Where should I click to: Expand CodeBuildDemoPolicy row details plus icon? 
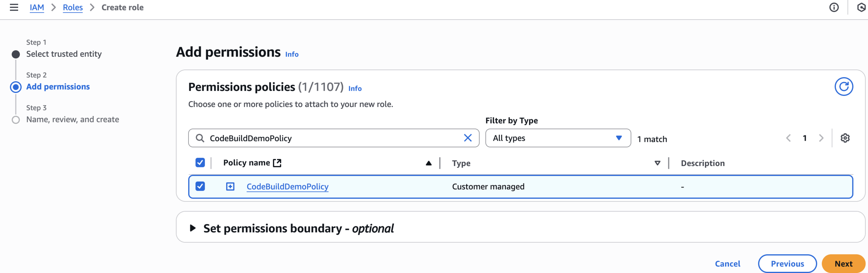point(230,187)
